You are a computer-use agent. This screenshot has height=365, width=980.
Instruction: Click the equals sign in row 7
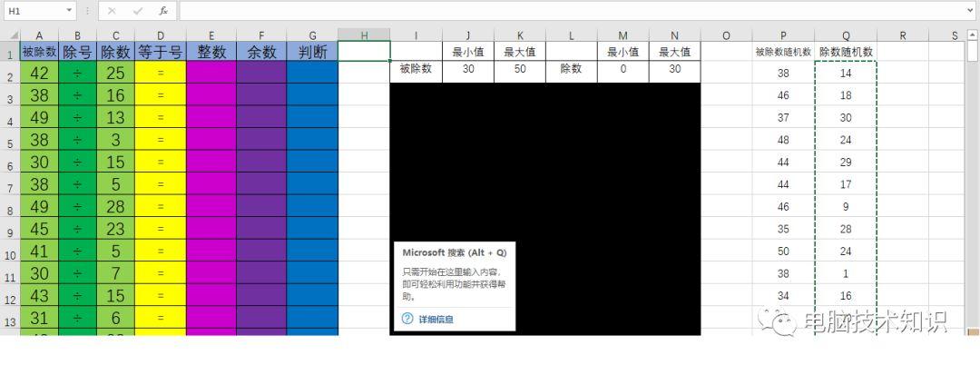[161, 184]
